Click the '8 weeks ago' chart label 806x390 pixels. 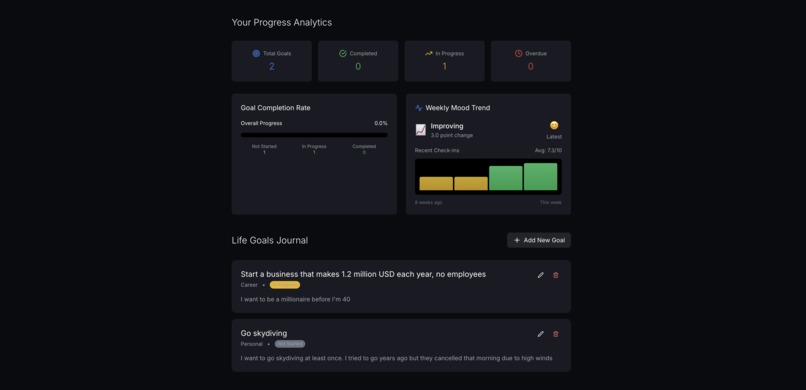(x=428, y=202)
